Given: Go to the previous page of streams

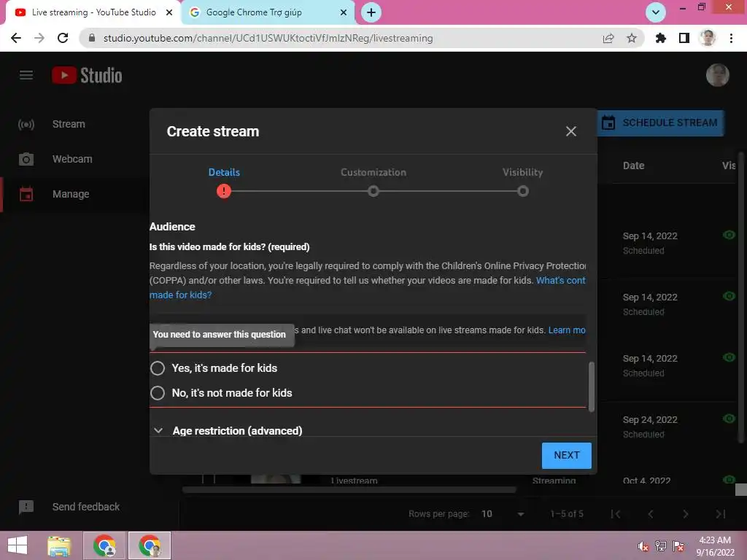Looking at the screenshot, I should [x=650, y=514].
